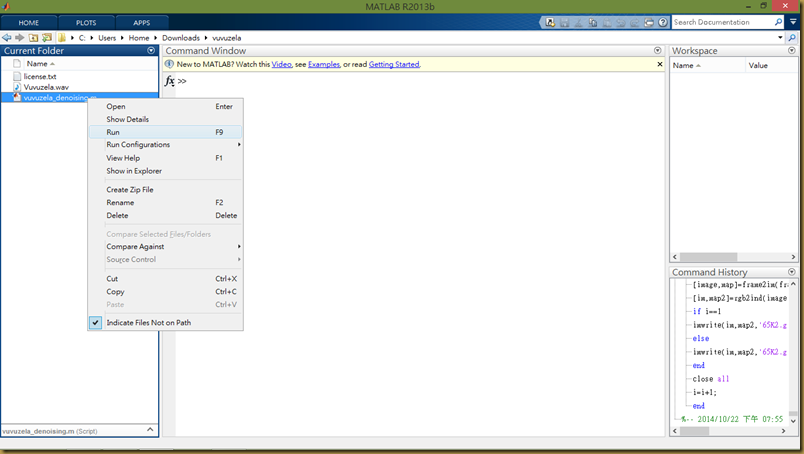Open Current Folder panel actions menu
The image size is (804, 454).
click(x=151, y=50)
